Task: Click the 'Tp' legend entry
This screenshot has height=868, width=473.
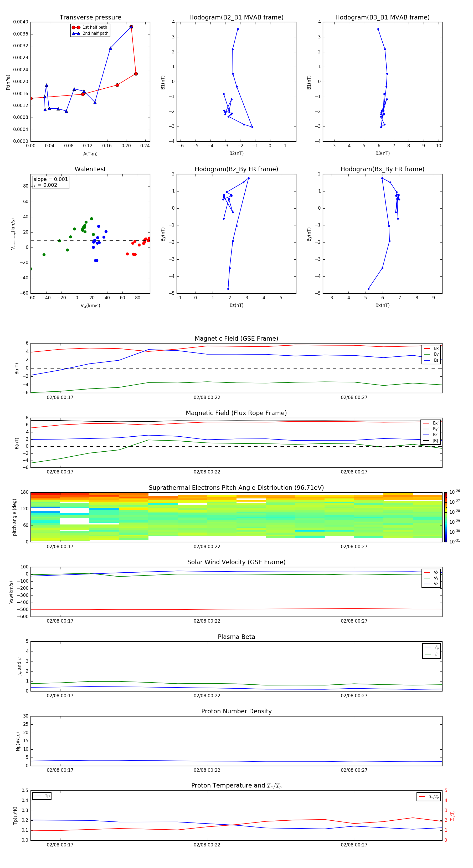Action: pyautogui.click(x=42, y=796)
